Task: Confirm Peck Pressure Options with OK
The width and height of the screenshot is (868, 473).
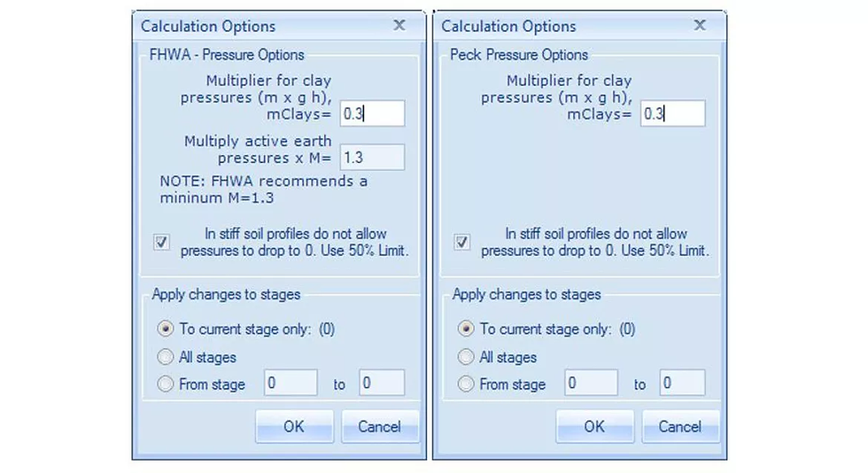Action: tap(594, 426)
